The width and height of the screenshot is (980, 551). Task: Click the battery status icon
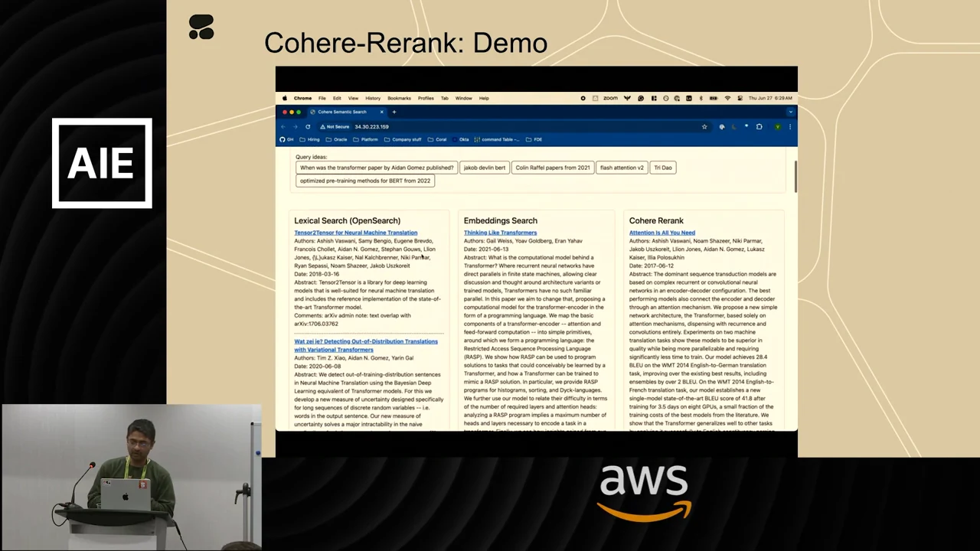tap(714, 98)
